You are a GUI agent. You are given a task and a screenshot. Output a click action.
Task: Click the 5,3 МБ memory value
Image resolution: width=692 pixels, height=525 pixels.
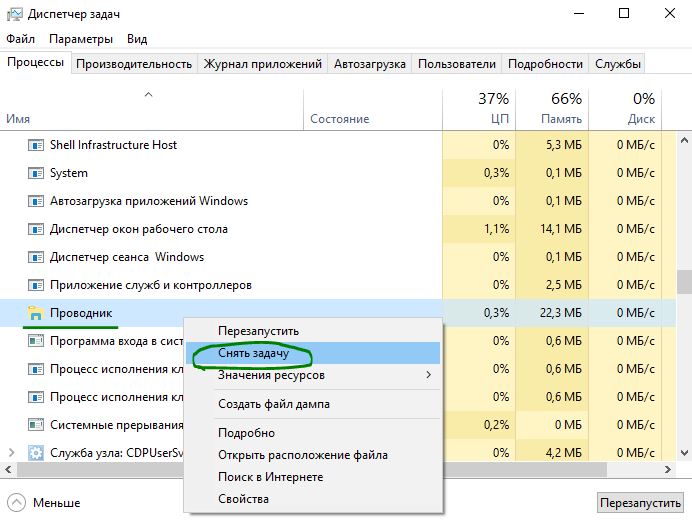coord(564,145)
